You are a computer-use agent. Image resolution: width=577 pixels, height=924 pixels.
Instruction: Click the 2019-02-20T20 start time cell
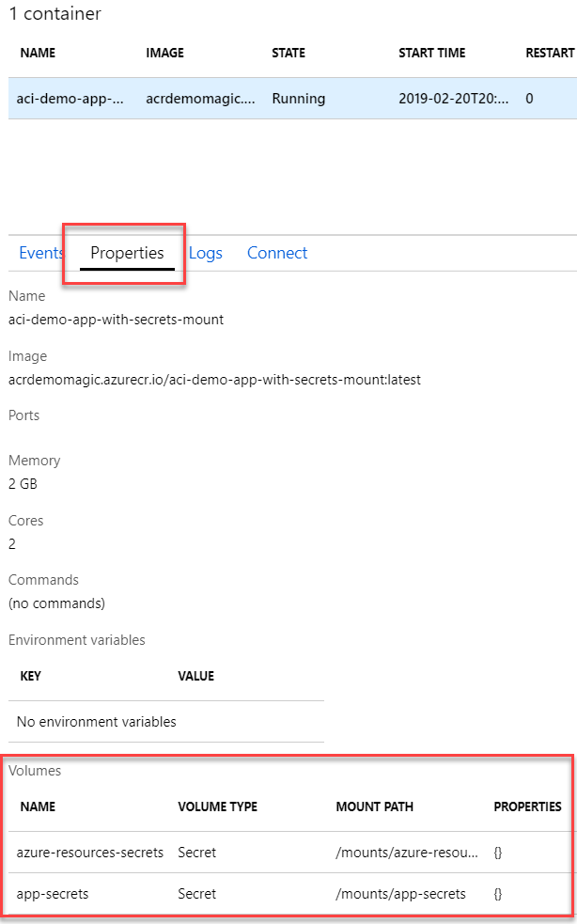(454, 98)
